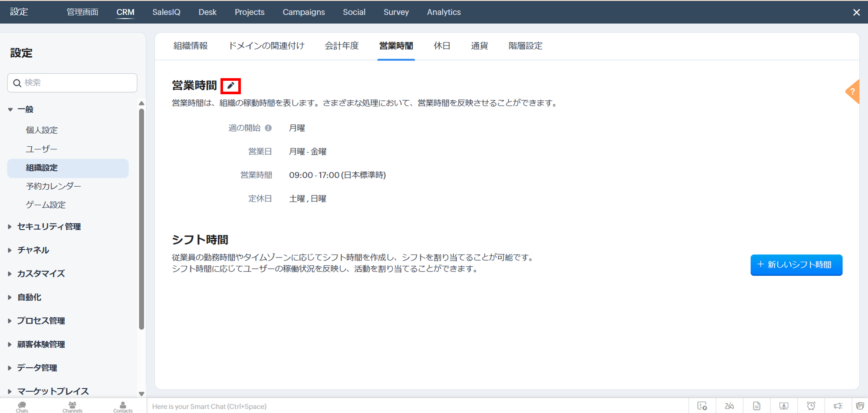Image resolution: width=868 pixels, height=413 pixels.
Task: Open ユーザー in the sidebar
Action: (42, 149)
